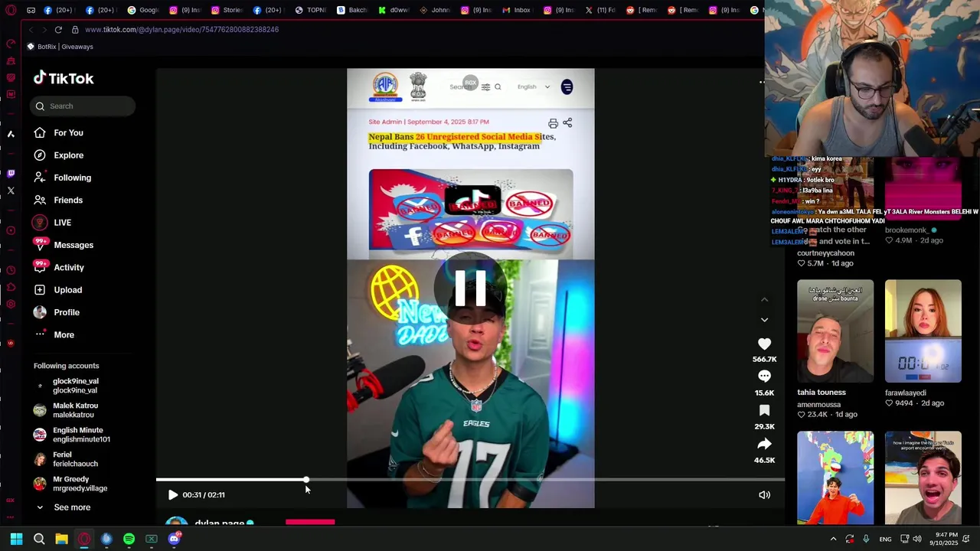
Task: Open dylan.page author name below video
Action: point(219,524)
